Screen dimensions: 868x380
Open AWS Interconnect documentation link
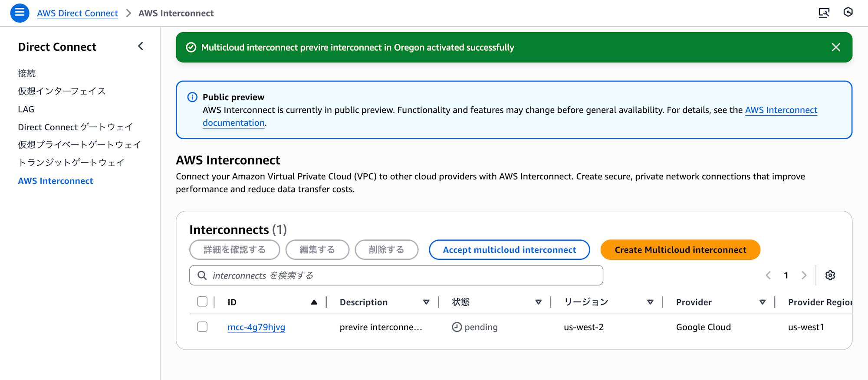click(781, 110)
